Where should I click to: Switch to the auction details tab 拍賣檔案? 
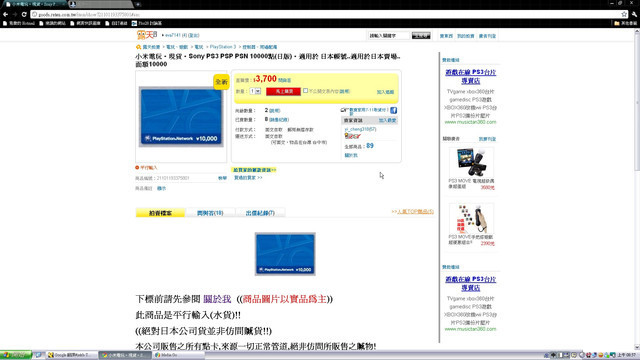pyautogui.click(x=160, y=213)
